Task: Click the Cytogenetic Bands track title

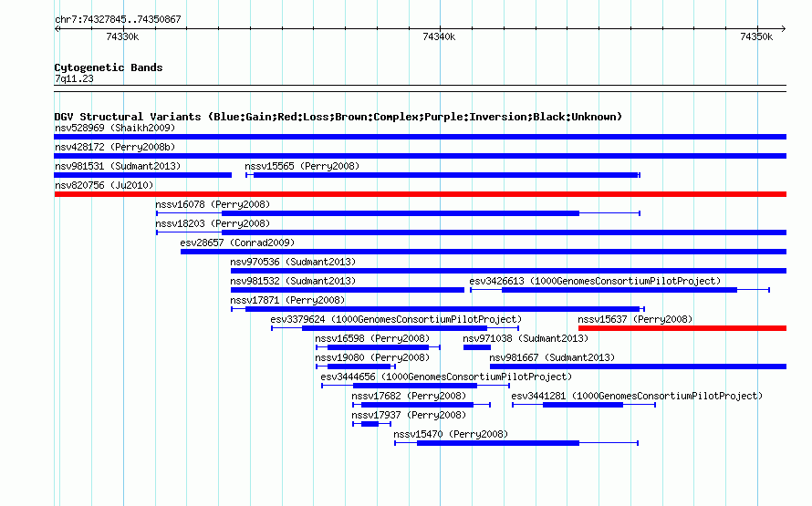Action: pyautogui.click(x=109, y=67)
